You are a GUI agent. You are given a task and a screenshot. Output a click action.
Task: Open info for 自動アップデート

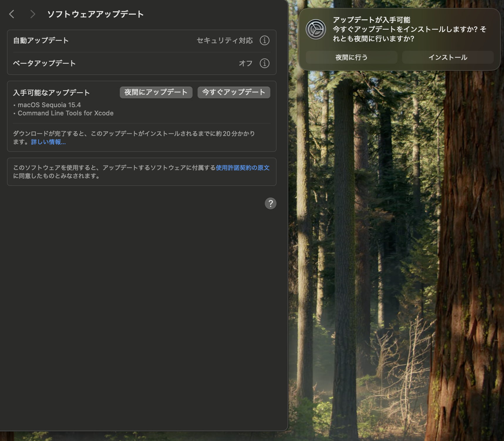pyautogui.click(x=264, y=41)
